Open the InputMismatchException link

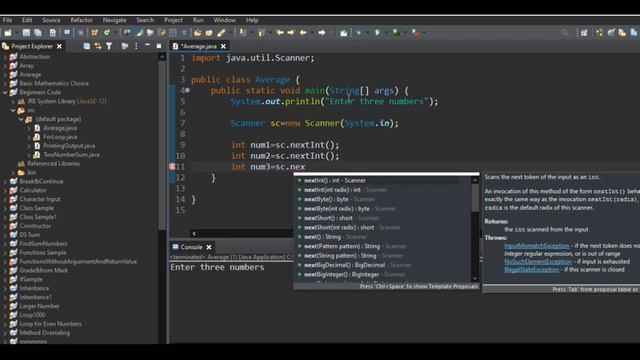537,246
